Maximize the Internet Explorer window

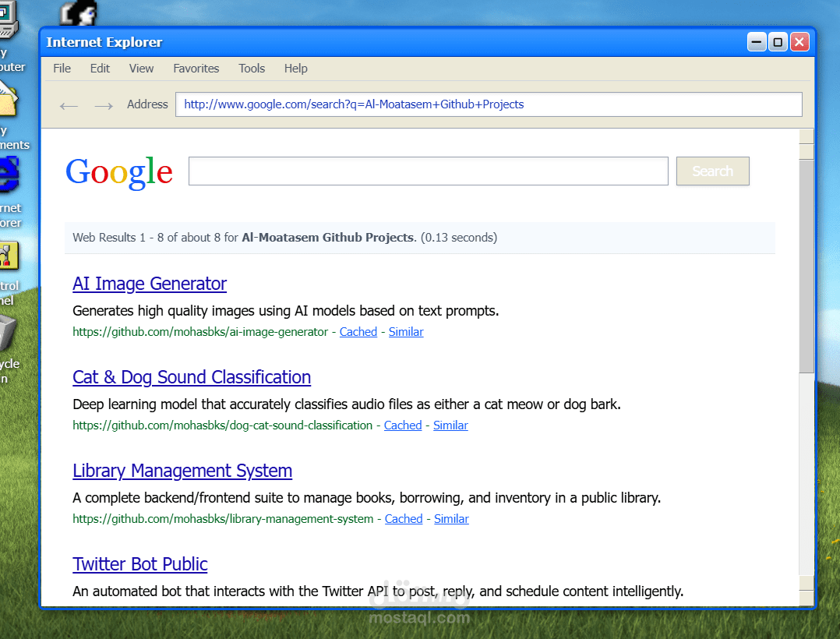click(778, 42)
